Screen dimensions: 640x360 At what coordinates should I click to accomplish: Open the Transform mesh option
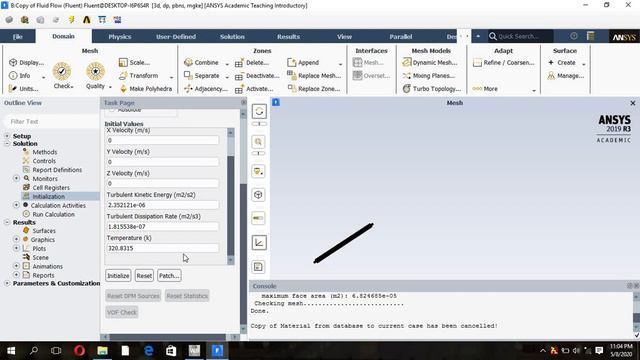click(x=138, y=76)
